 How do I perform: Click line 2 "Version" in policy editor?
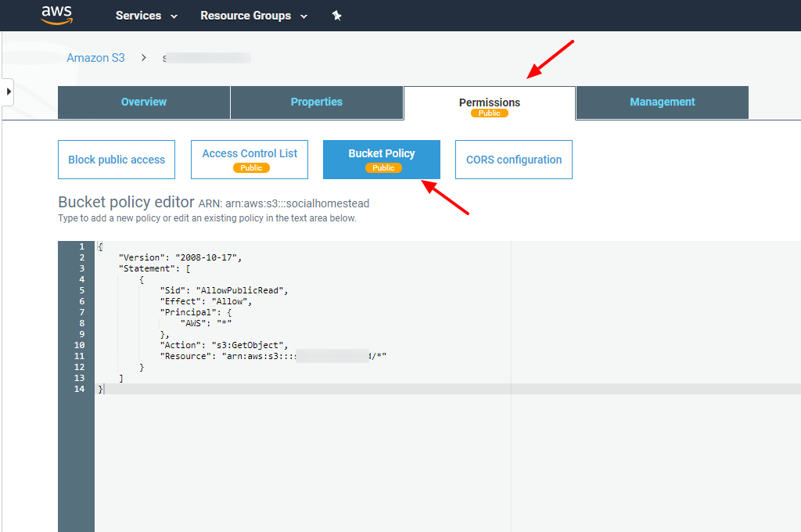coord(181,257)
